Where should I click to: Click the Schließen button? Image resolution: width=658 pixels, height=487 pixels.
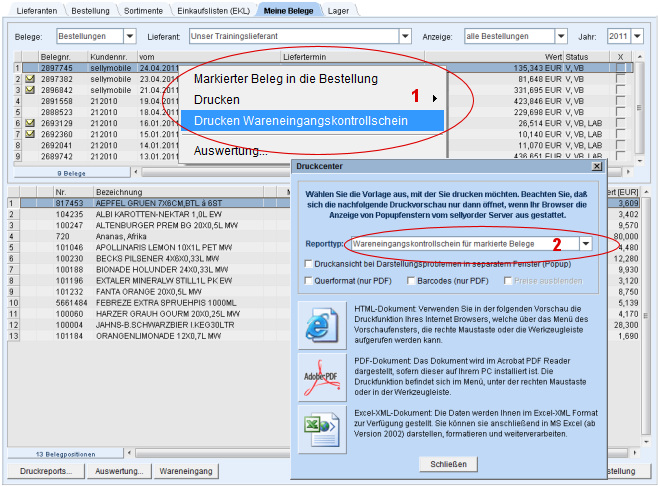tap(448, 464)
